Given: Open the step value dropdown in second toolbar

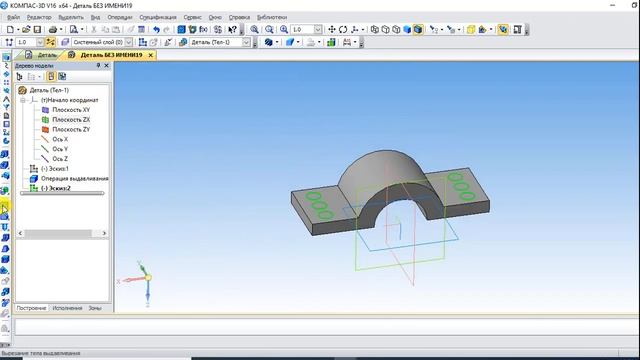Looking at the screenshot, I should pos(40,42).
